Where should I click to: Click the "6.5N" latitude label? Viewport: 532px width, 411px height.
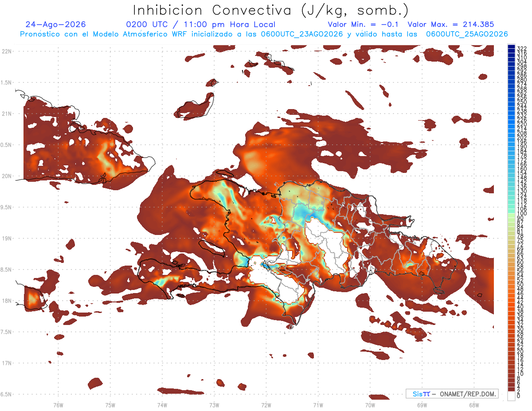7,394
